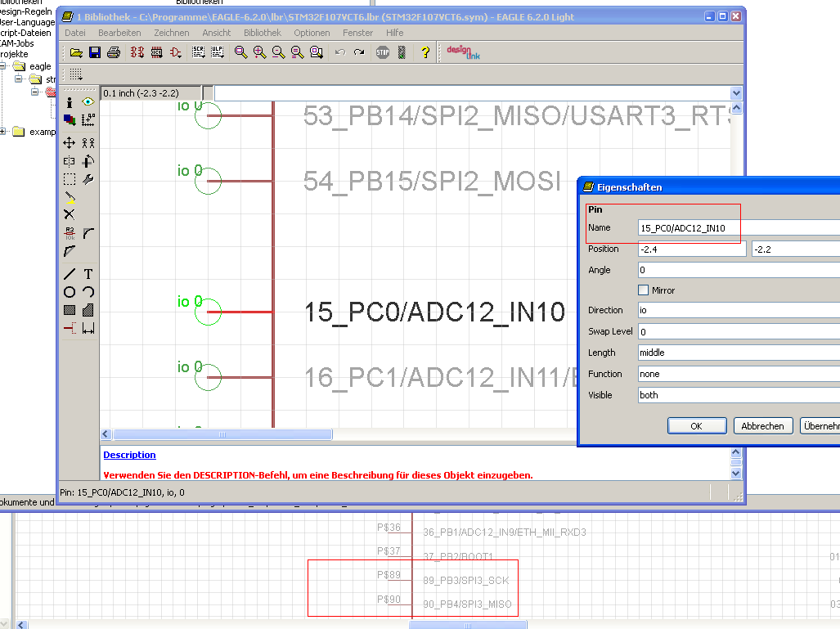The image size is (840, 629).
Task: Select the Circle tool
Action: point(69,292)
